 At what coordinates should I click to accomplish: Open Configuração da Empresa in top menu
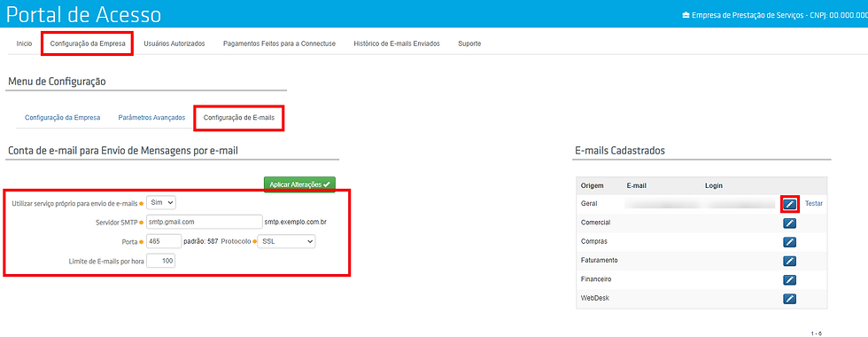tap(88, 43)
